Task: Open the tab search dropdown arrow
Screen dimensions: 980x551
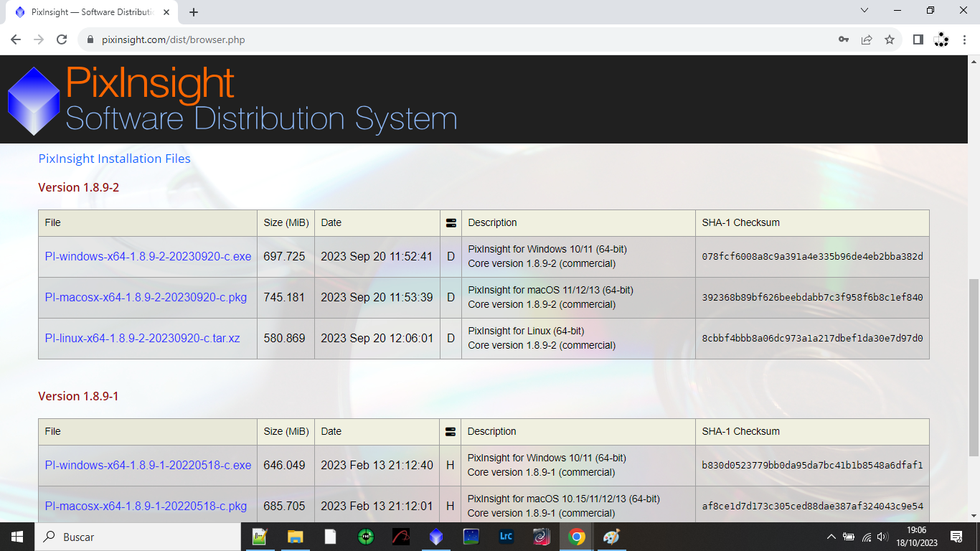Action: (864, 10)
